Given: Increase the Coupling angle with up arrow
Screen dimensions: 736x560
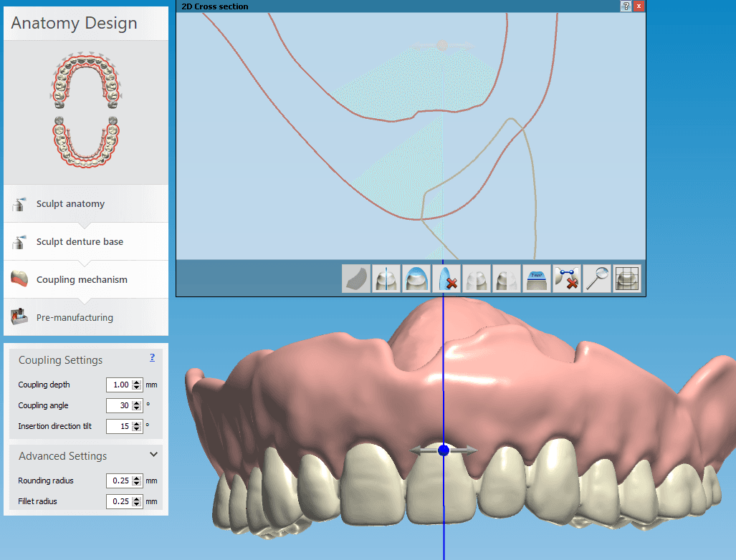Looking at the screenshot, I should click(138, 402).
